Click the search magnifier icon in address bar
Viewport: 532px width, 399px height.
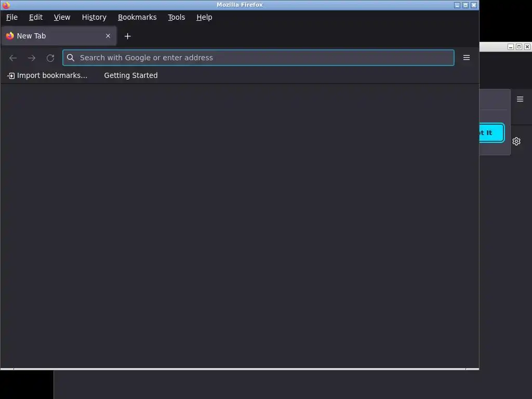pyautogui.click(x=71, y=58)
